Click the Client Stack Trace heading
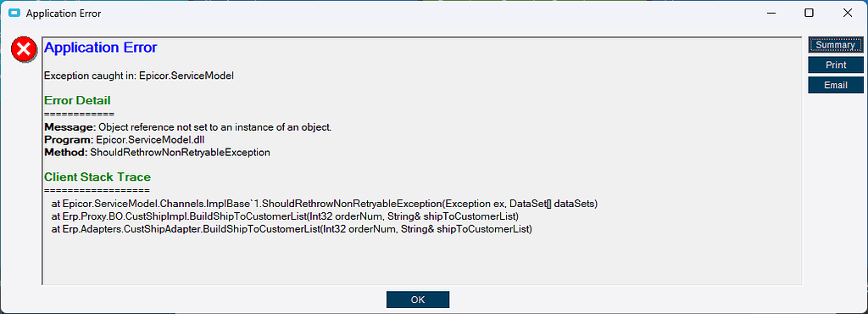The width and height of the screenshot is (868, 314). click(x=97, y=177)
